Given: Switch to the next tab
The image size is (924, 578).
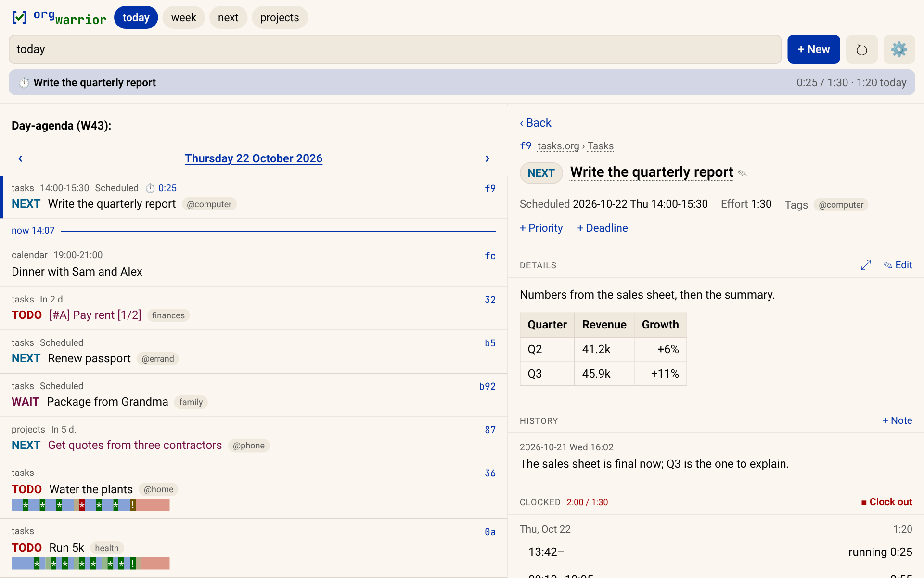Looking at the screenshot, I should coord(228,17).
